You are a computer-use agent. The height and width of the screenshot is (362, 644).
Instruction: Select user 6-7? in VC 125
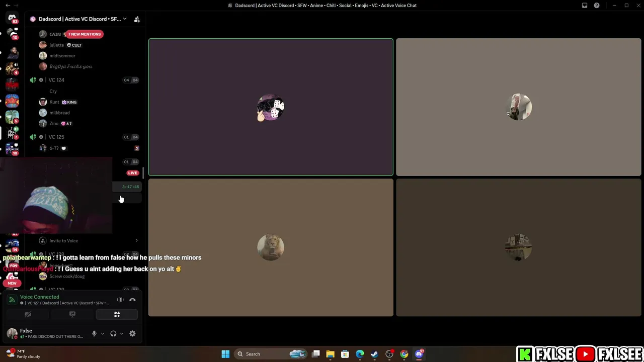(x=54, y=148)
